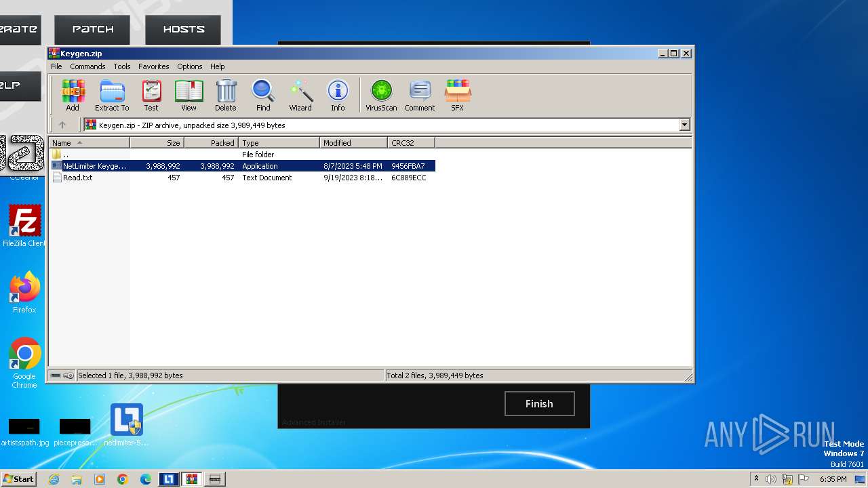Click the Comment toolbar icon
Image resolution: width=868 pixels, height=488 pixels.
(x=420, y=95)
